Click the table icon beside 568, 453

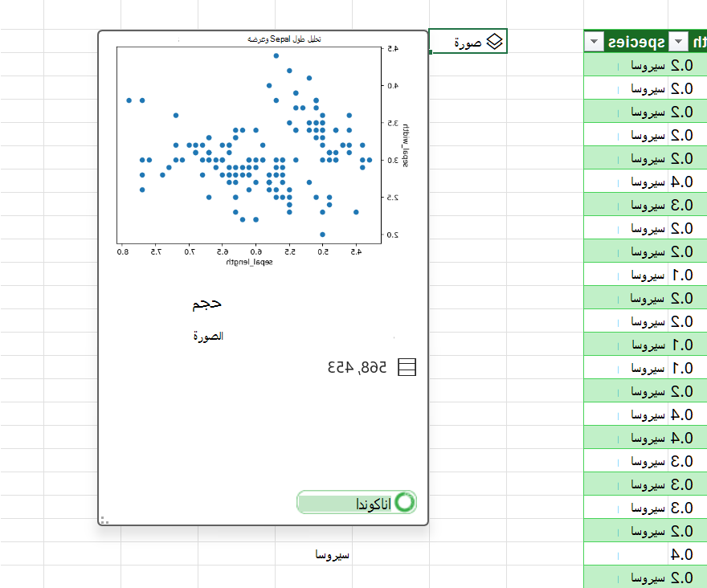[x=407, y=367]
